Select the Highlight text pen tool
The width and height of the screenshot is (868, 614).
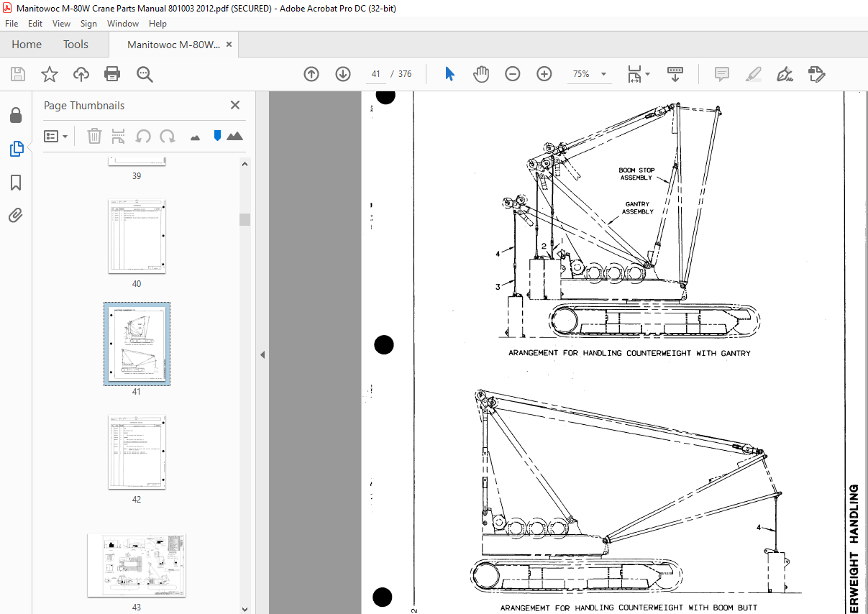[x=754, y=74]
